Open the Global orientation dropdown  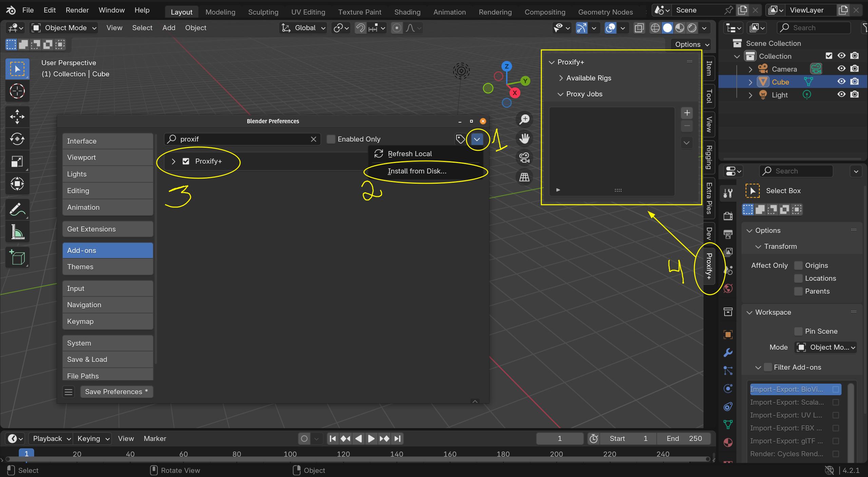pos(303,28)
